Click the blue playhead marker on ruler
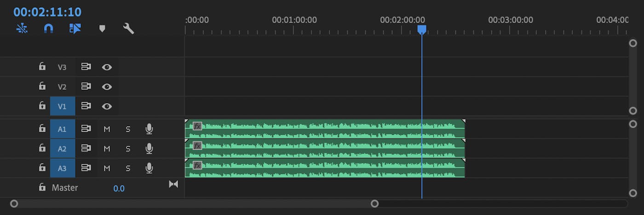 422,29
